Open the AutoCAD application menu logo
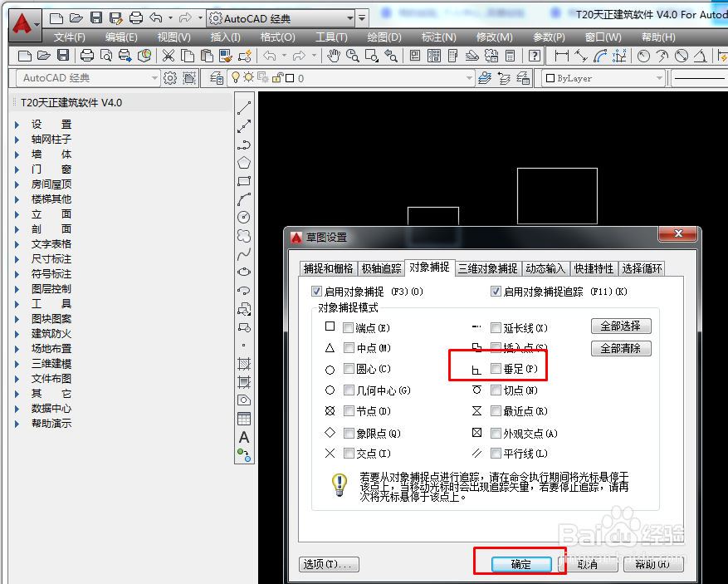Screen dimensions: 728x584 tap(25, 24)
